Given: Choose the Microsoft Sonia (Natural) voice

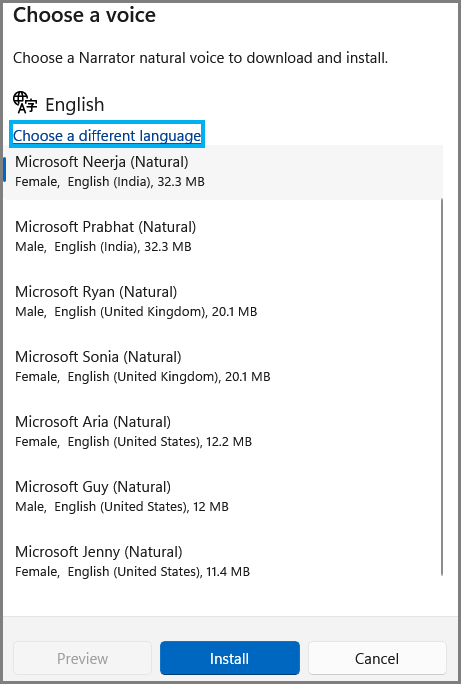Looking at the screenshot, I should [x=223, y=366].
